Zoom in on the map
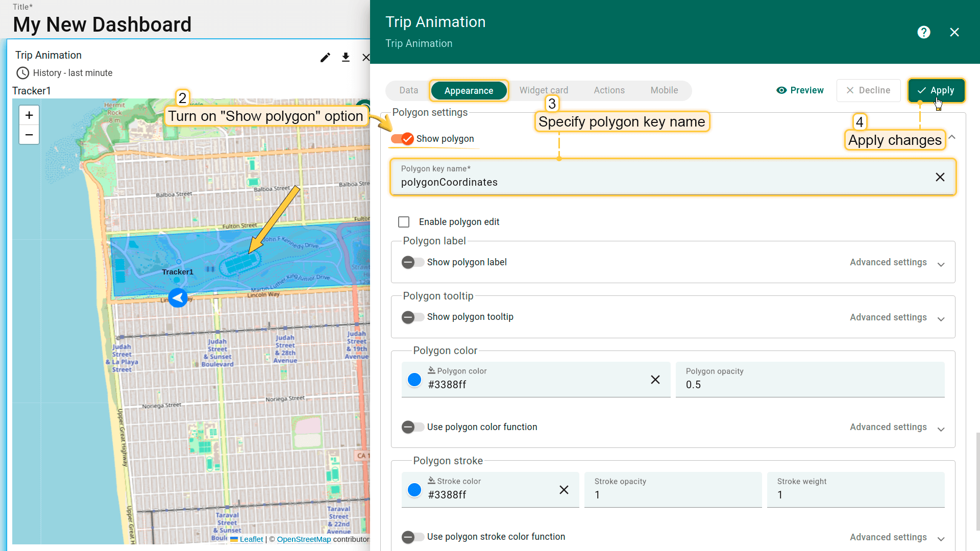This screenshot has height=551, width=980. (29, 115)
